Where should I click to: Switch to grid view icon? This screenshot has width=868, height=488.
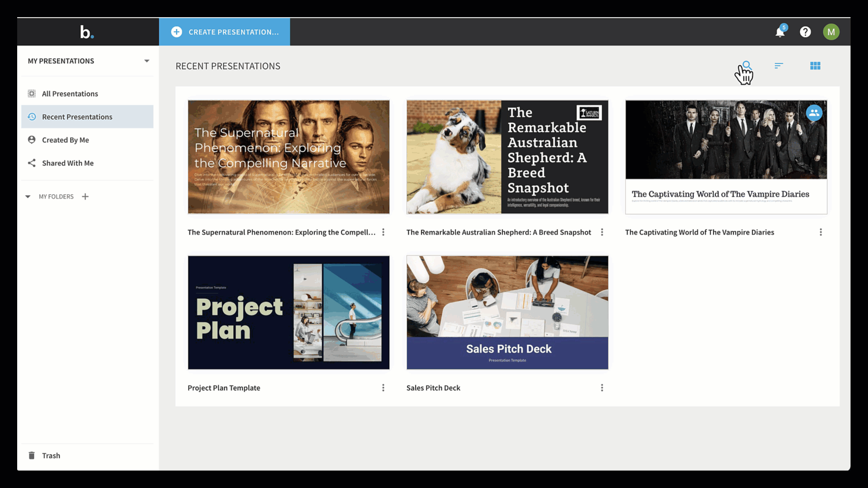tap(815, 66)
